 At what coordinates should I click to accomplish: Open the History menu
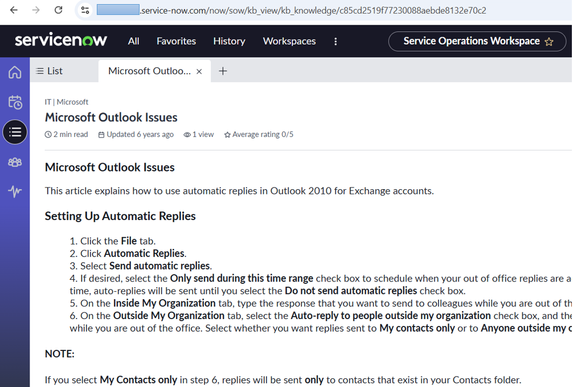coord(229,41)
